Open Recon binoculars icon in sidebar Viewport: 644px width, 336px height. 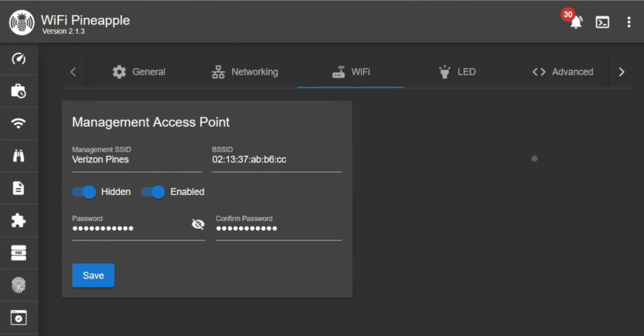pos(18,155)
